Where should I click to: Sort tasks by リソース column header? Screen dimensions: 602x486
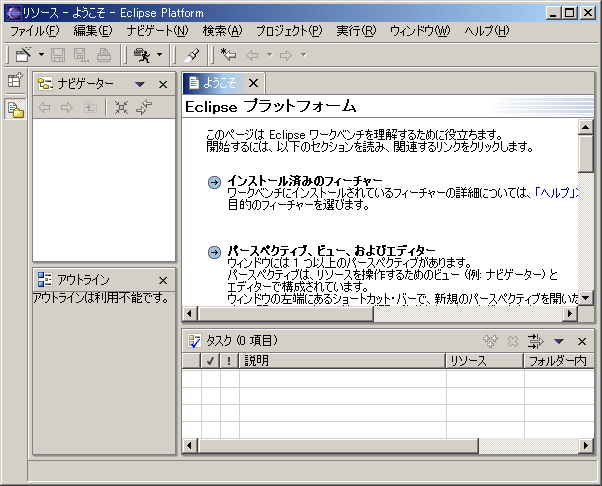[x=485, y=361]
